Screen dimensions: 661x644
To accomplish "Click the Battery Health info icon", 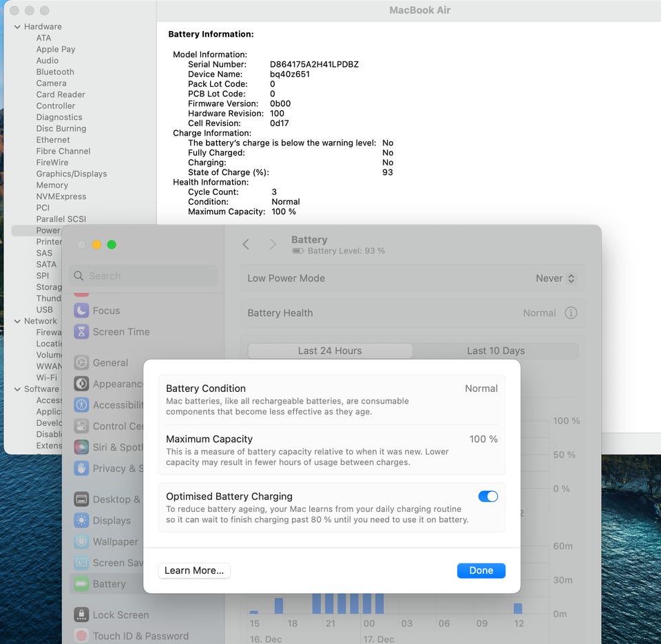I will pos(571,313).
